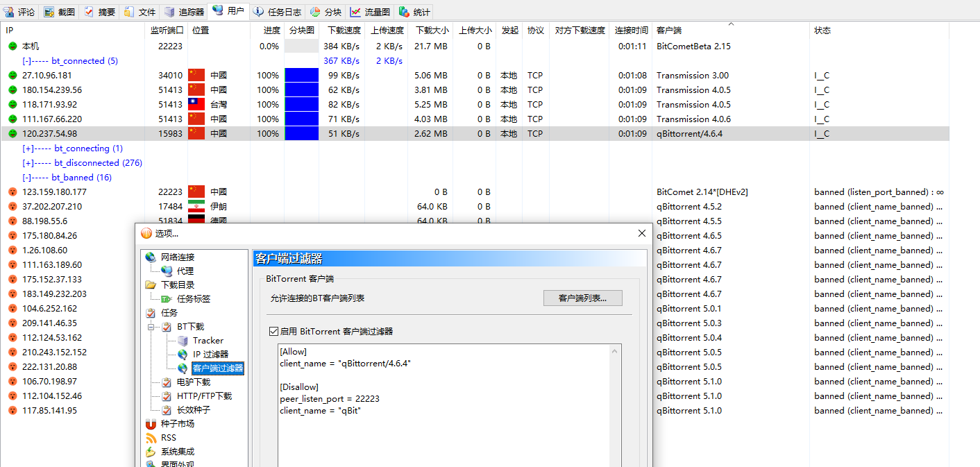Click the 上传速度 column header
Image resolution: width=980 pixels, height=467 pixels.
coord(387,31)
